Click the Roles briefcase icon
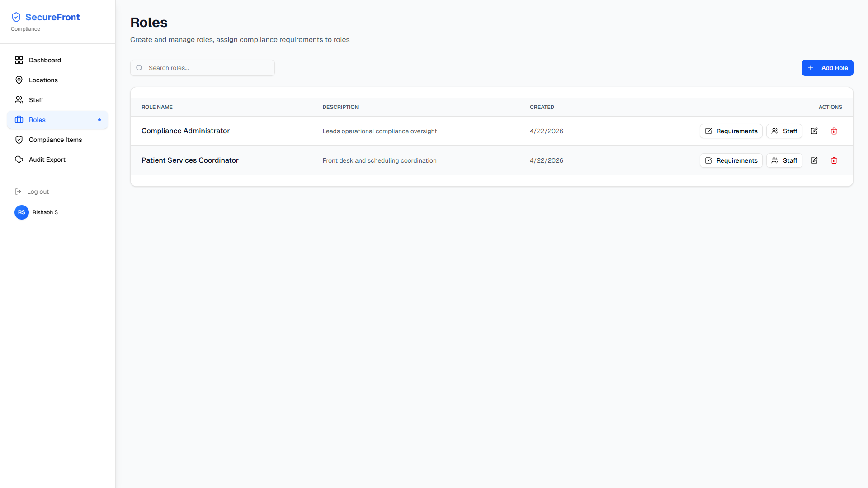Screen dimensions: 868x488 (x=19, y=120)
